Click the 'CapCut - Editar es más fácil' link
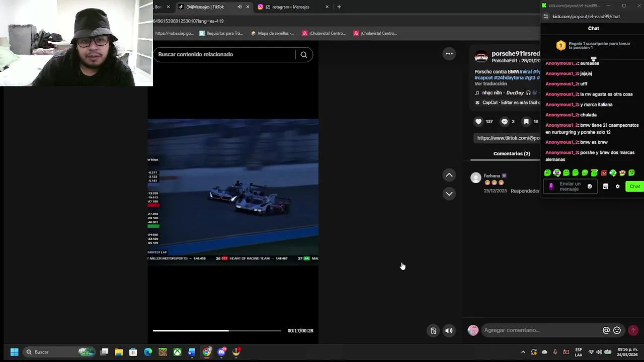This screenshot has width=644, height=362. (x=507, y=103)
